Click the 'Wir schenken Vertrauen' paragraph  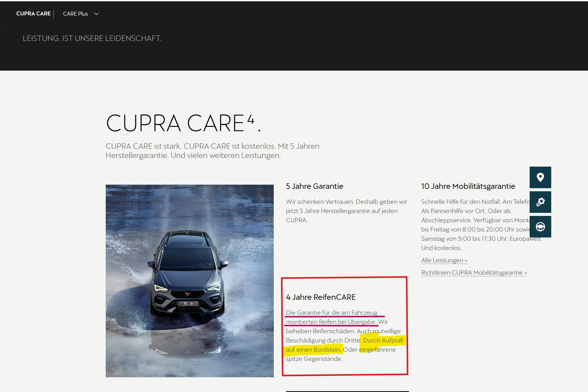pyautogui.click(x=346, y=211)
